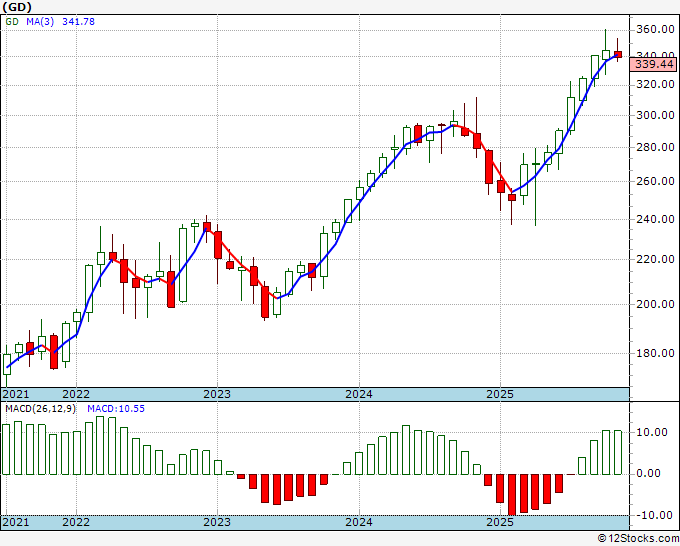Click the 360.00 price axis label
The width and height of the screenshot is (680, 546).
655,29
